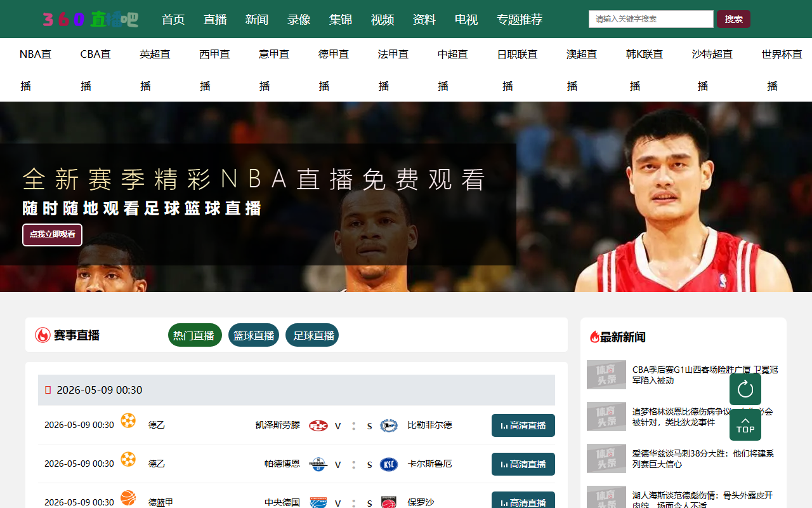Click 德乙 label in 帕德博恩 row
This screenshot has height=508, width=812.
click(157, 464)
